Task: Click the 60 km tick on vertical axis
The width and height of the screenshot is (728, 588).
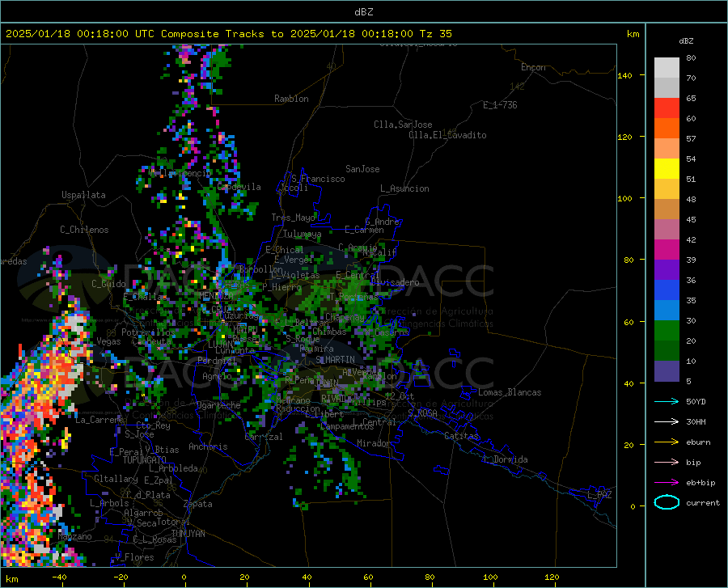Action: [x=629, y=322]
